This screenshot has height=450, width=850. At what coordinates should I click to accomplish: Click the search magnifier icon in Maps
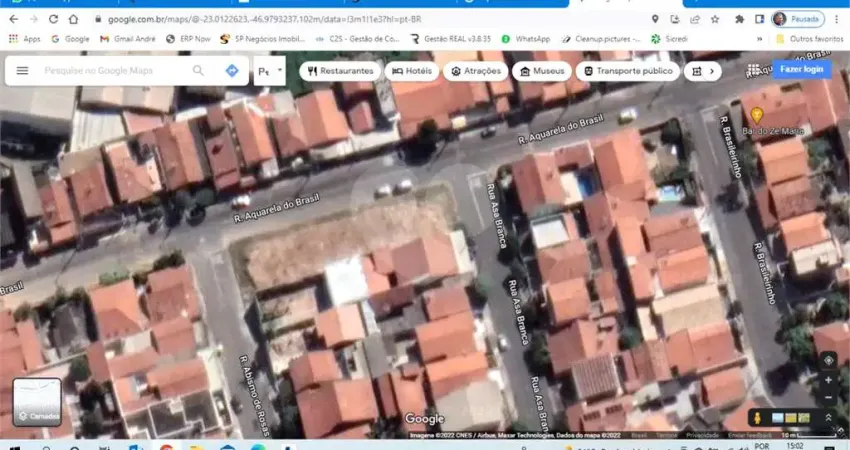(x=198, y=70)
